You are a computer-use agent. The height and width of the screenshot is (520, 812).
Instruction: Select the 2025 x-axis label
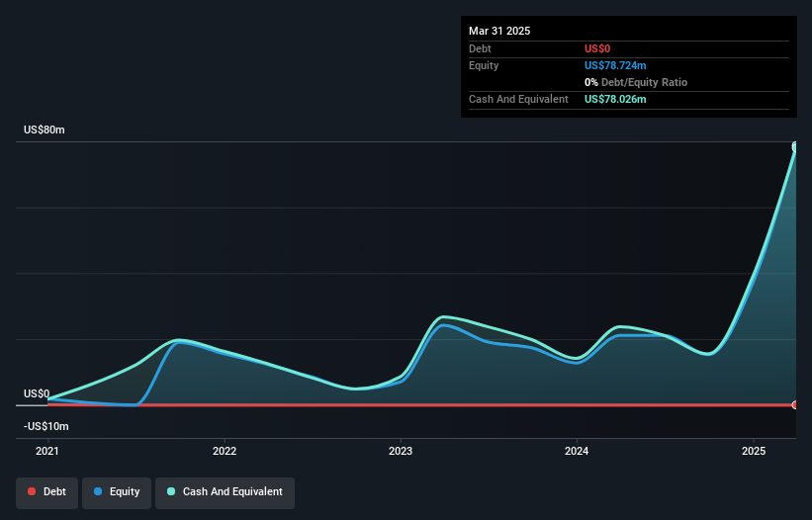754,451
